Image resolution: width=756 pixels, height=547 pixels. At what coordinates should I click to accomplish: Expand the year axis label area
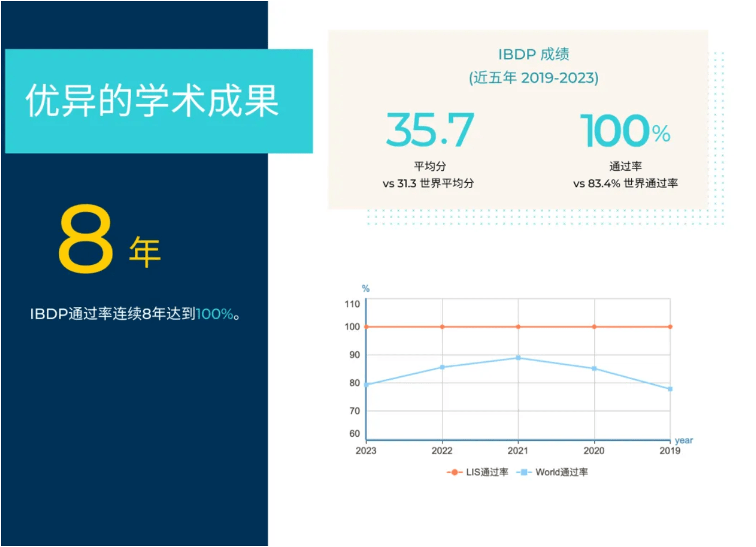tap(684, 440)
